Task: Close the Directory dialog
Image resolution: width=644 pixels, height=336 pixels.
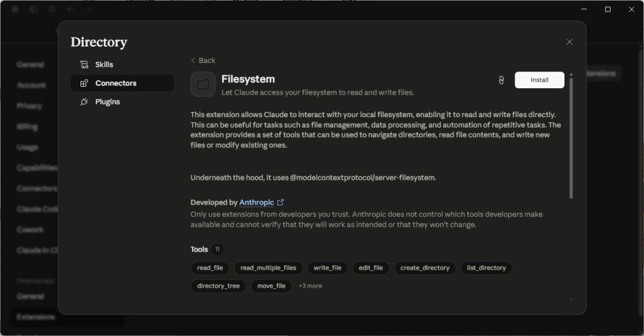Action: (x=569, y=42)
